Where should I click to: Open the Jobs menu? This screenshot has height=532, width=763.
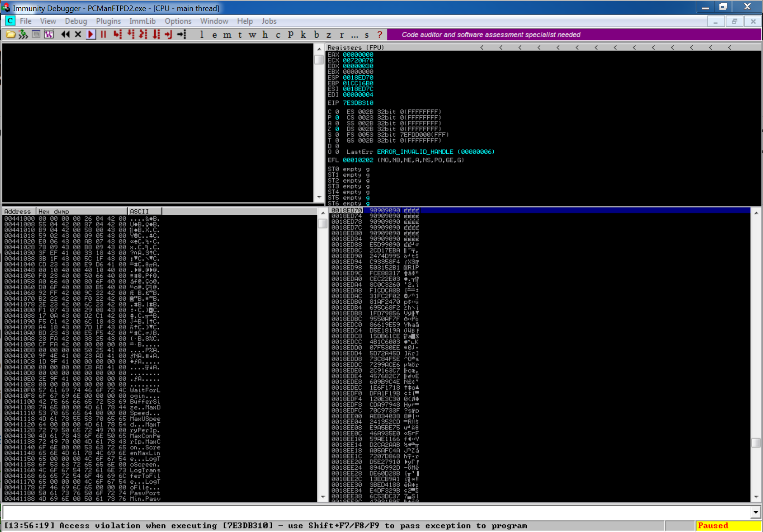click(x=269, y=21)
